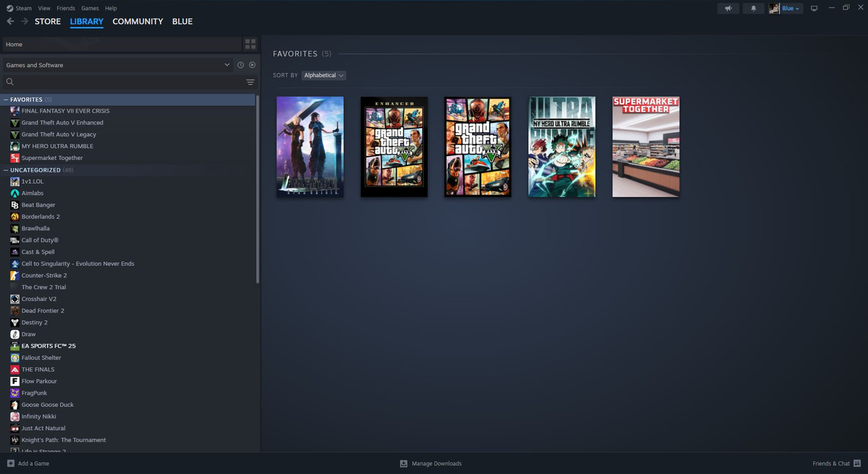Click the game list scrollbar
This screenshot has height=474, width=868.
coord(258,189)
